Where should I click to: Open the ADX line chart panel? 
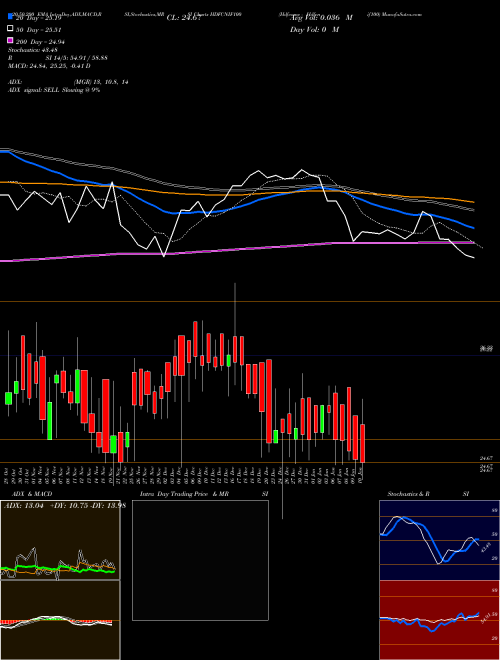[60, 540]
